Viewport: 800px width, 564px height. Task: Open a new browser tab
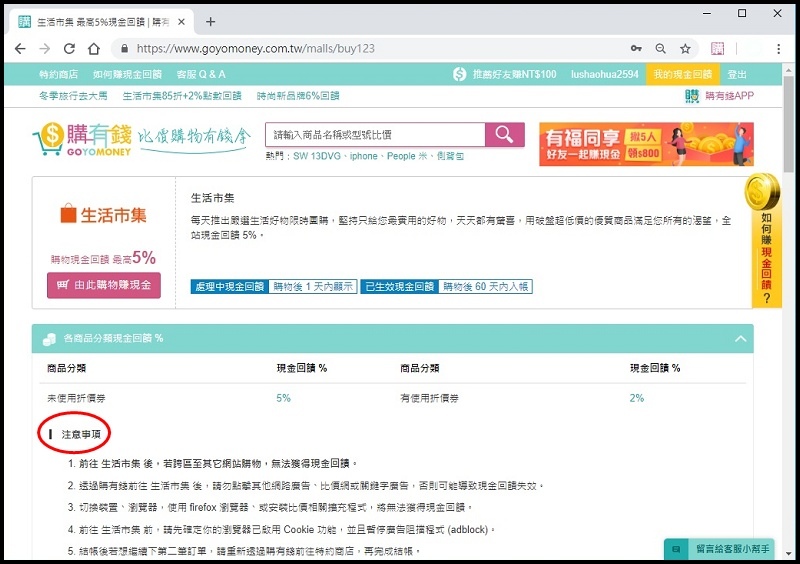coord(210,21)
